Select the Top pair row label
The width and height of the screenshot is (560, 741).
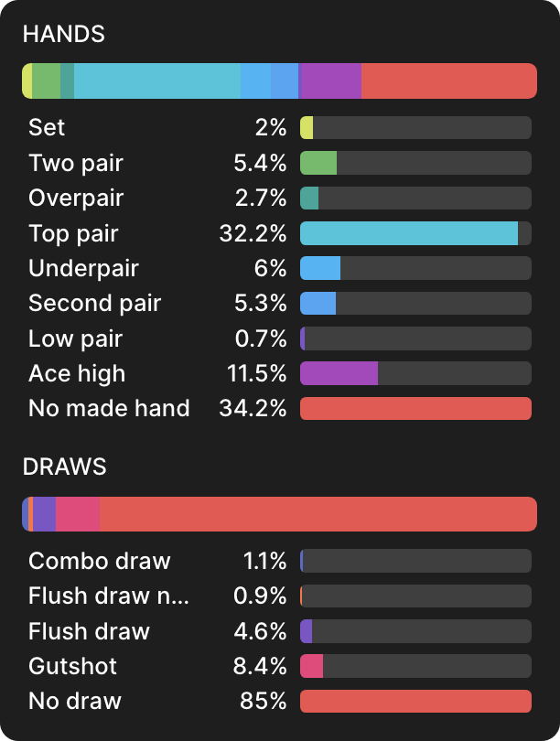point(73,233)
